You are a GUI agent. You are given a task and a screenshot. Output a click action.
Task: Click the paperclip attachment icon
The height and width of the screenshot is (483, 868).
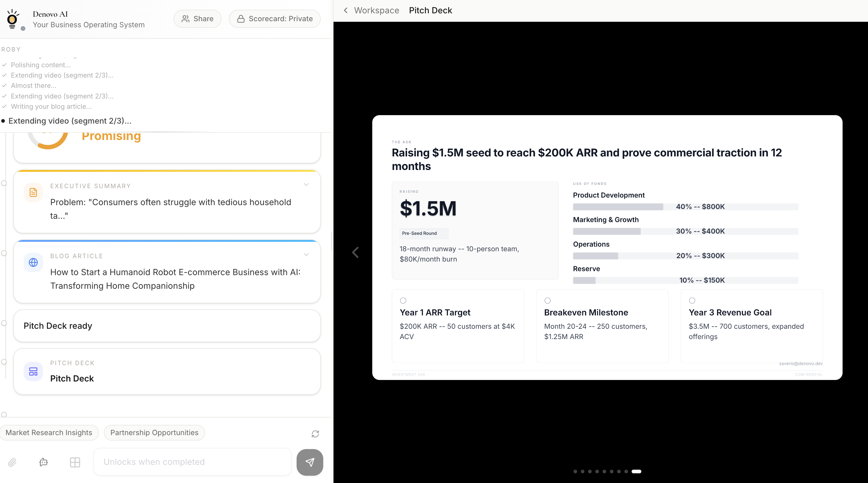12,462
